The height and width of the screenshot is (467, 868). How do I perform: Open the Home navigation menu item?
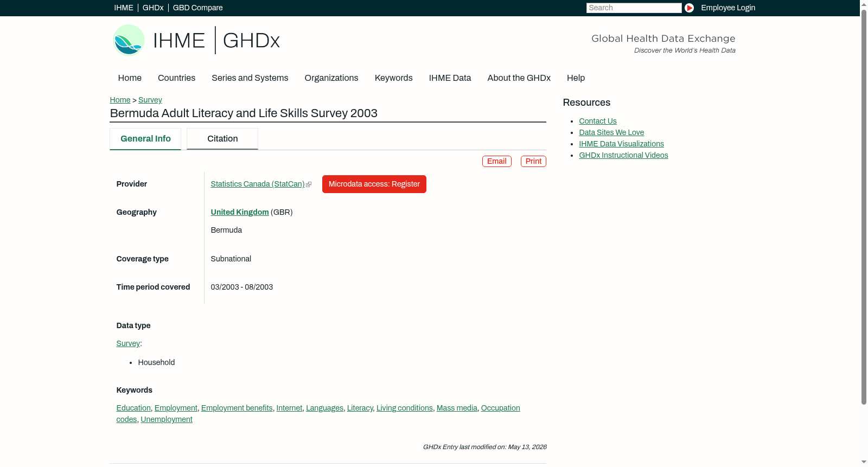pos(130,78)
